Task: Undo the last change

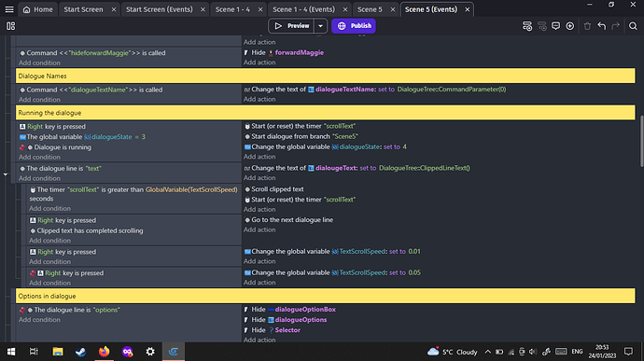Action: 602,26
